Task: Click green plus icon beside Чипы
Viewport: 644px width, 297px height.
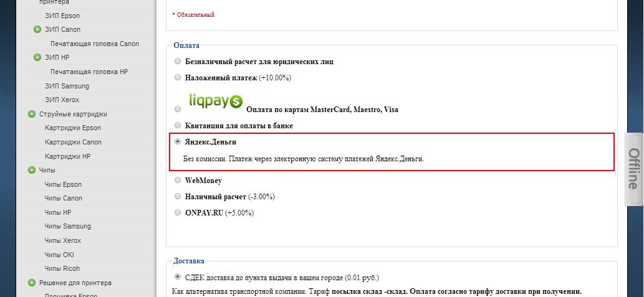Action: click(32, 170)
